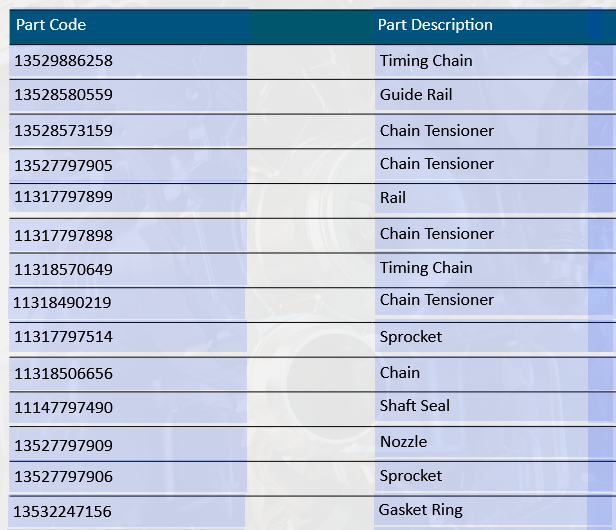Screen dimensions: 616x530
Task: Click part code 11147797490
Action: click(64, 407)
